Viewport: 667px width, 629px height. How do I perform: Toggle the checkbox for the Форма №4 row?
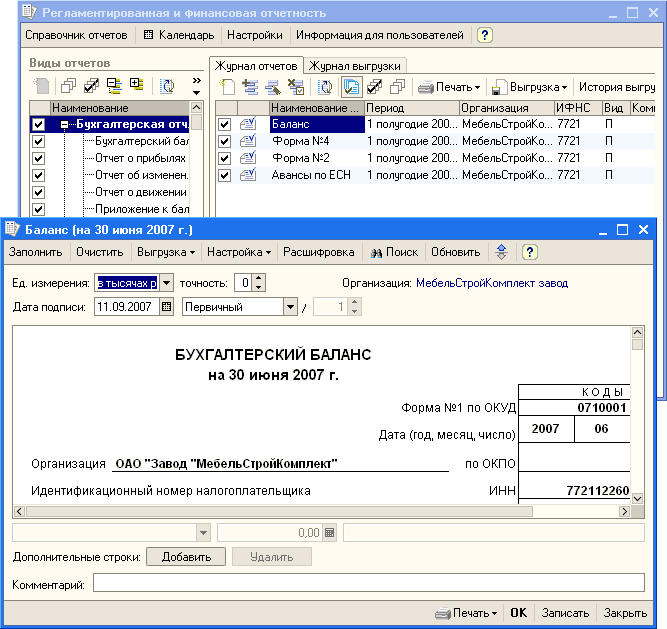(225, 142)
